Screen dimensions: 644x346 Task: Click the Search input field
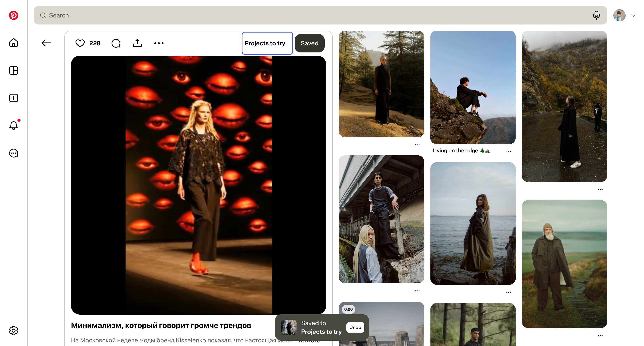coord(300,15)
